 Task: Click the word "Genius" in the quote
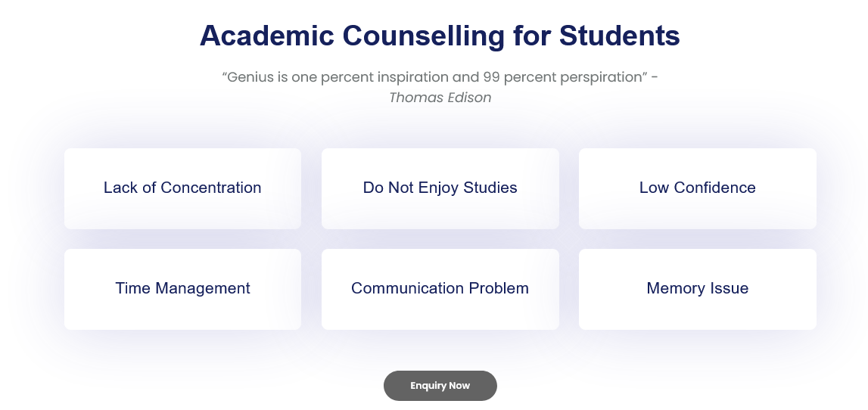250,77
